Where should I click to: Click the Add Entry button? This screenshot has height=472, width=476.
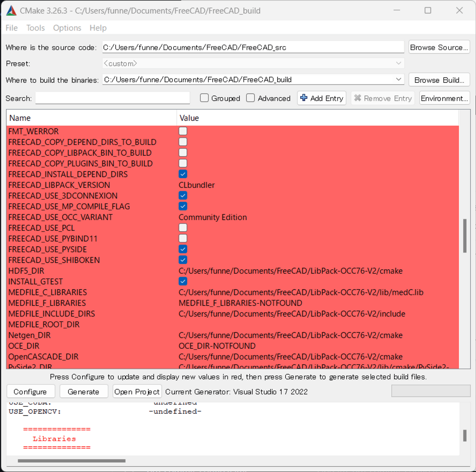coord(322,98)
